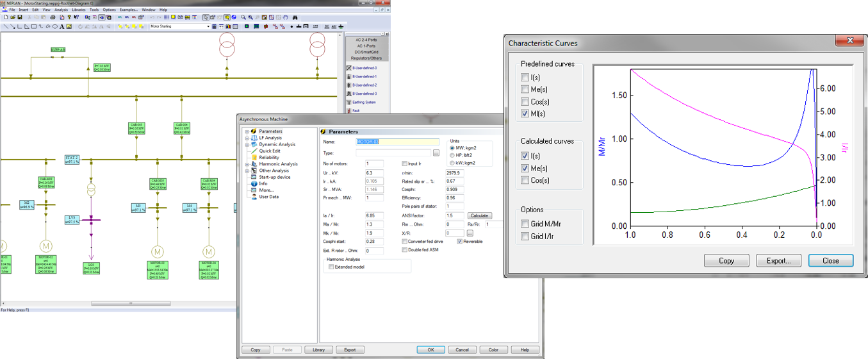Click the Efficiency input field
The image size is (868, 359).
(455, 198)
